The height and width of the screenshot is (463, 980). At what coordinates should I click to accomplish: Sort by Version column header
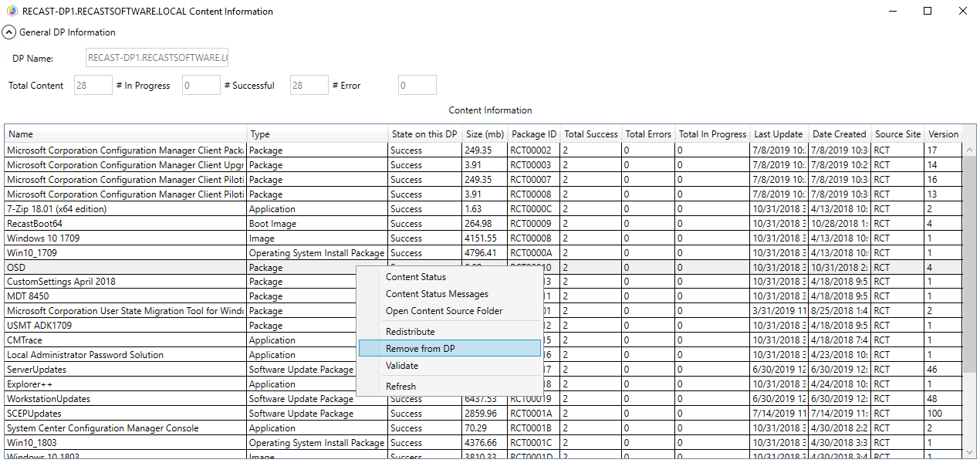tap(943, 134)
